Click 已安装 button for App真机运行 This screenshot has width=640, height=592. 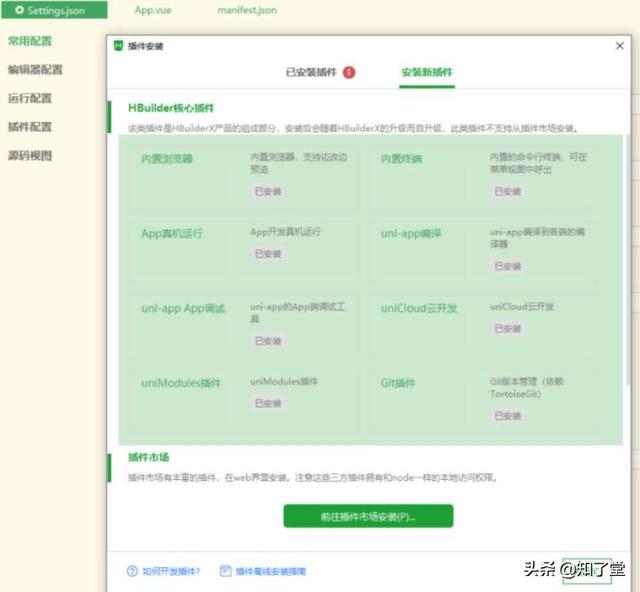[x=268, y=254]
